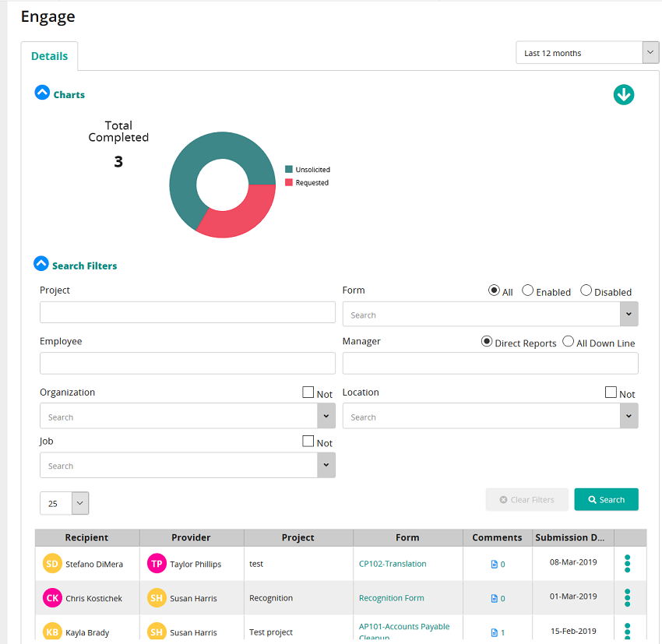Open the Last 12 months dropdown
This screenshot has width=662, height=644.
(587, 53)
